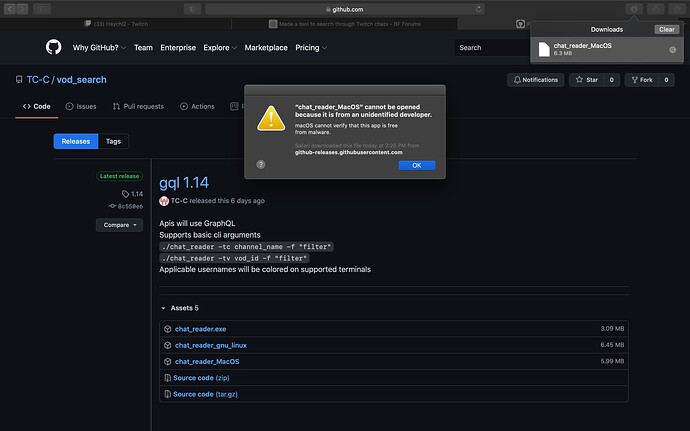This screenshot has height=431, width=690.
Task: Toggle the Safari sidebar button
Action: click(42, 9)
